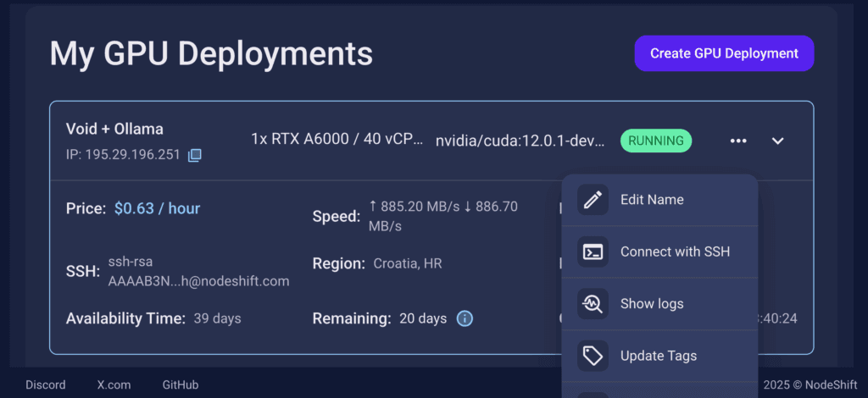Open Show logs menu option
Viewport: 868px width, 398px height.
point(659,304)
